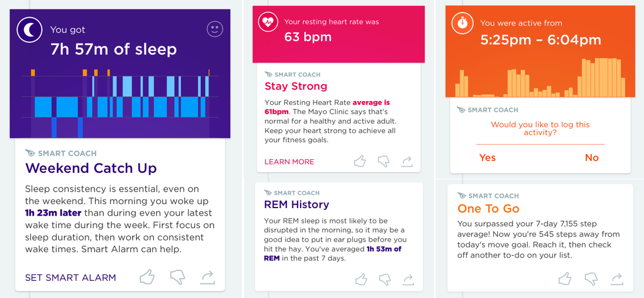The height and width of the screenshot is (298, 644).
Task: Thumbs down the Weekend Catch Up card
Action: coord(178,277)
